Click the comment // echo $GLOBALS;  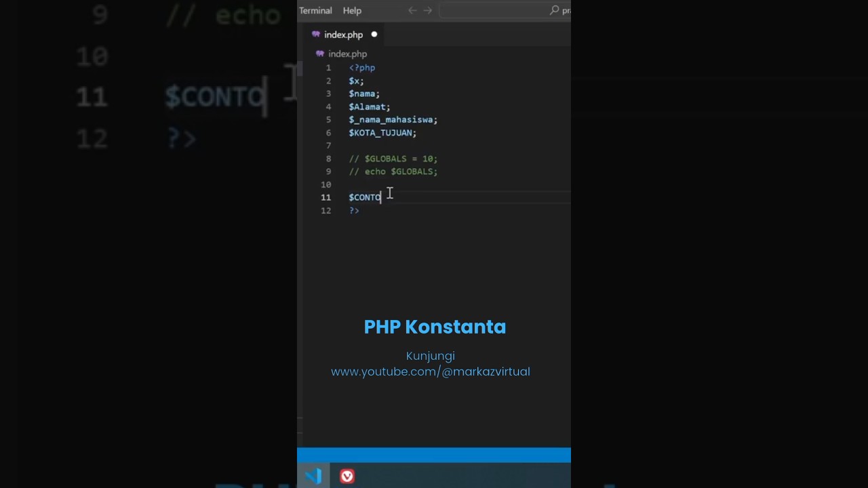(393, 171)
